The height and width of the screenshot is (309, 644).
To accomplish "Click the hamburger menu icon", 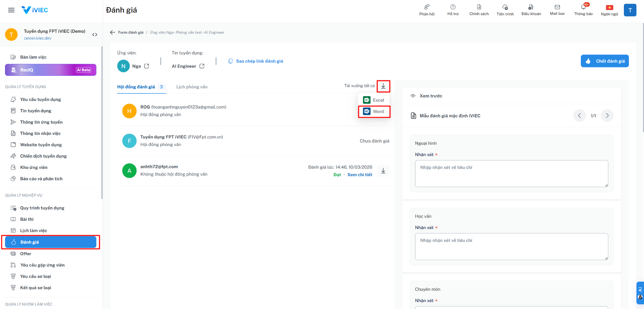I will (x=11, y=10).
